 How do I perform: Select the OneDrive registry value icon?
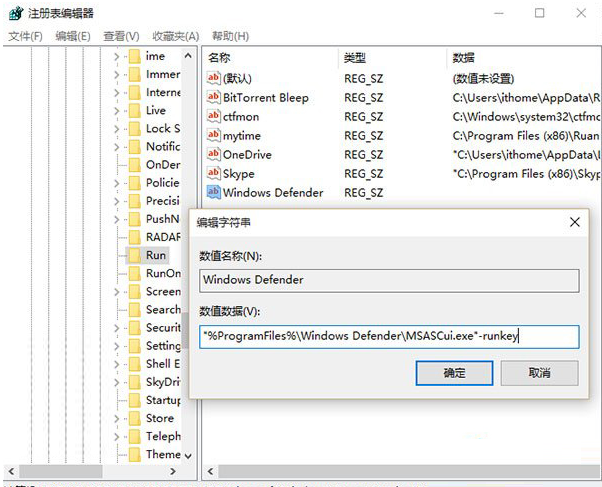(213, 155)
